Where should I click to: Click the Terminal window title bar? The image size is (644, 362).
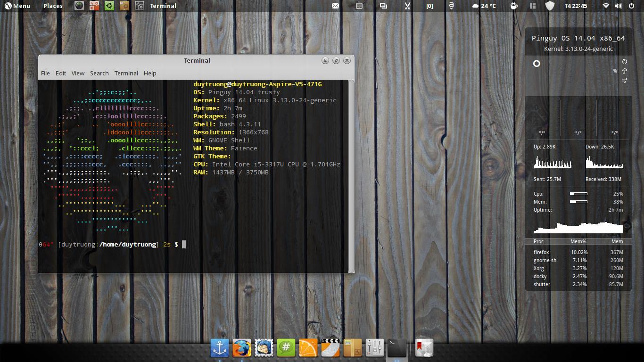pos(197,60)
